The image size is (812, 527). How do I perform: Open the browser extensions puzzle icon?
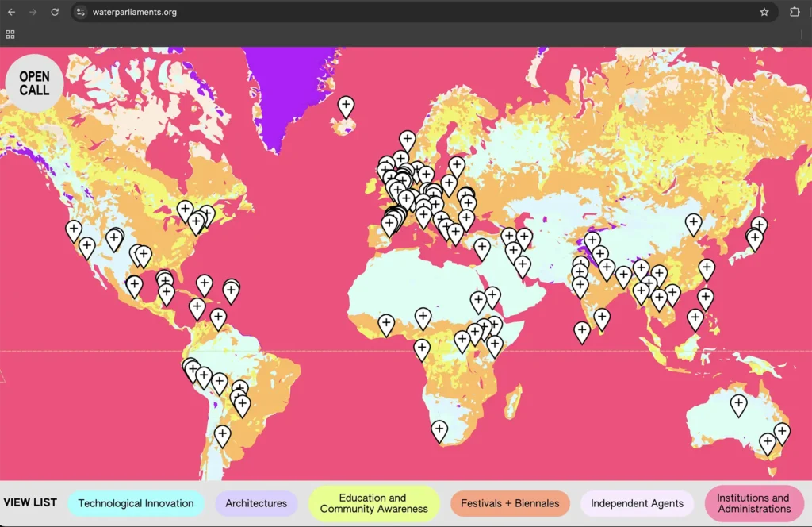(x=795, y=12)
